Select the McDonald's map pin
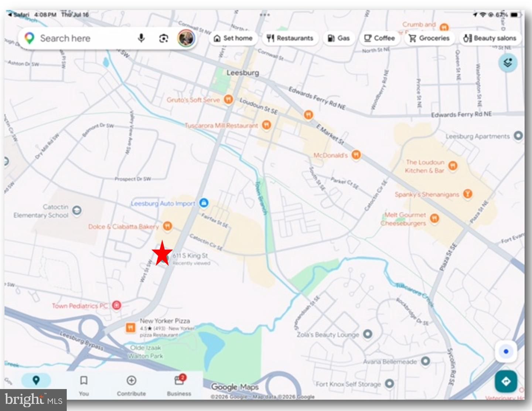The image size is (532, 411). (356, 155)
